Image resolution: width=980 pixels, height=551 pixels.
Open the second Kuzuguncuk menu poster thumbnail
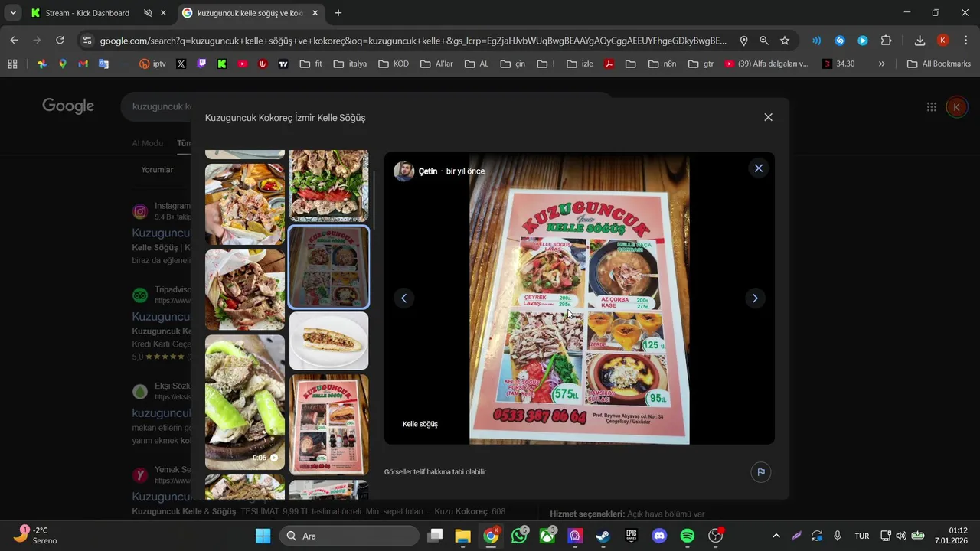328,424
